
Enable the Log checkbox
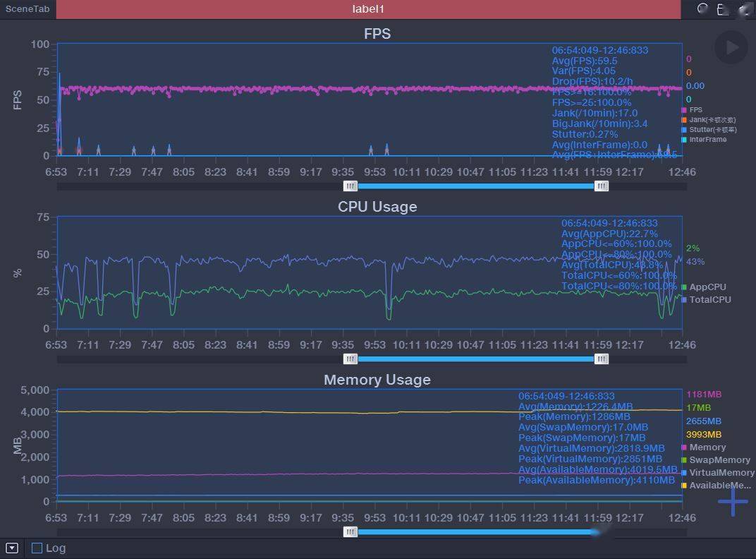[x=37, y=548]
